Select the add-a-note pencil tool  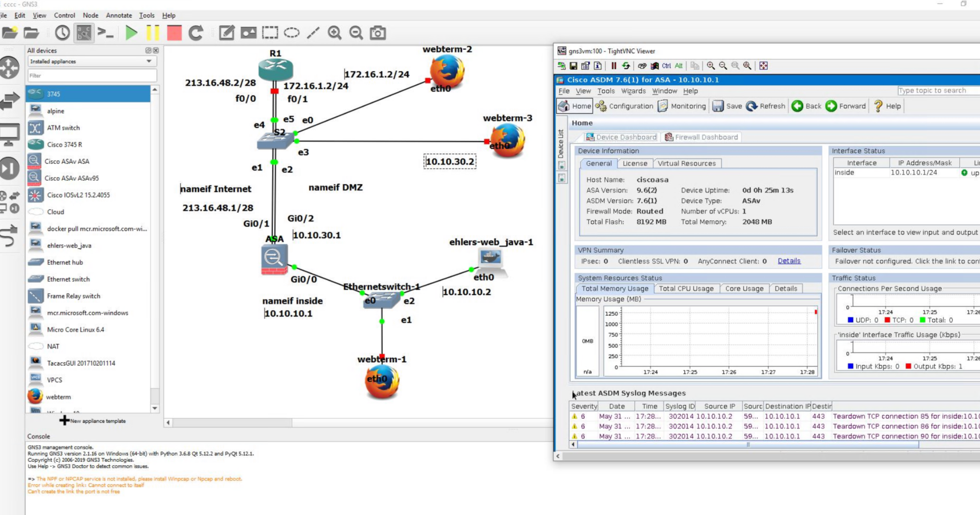point(227,33)
